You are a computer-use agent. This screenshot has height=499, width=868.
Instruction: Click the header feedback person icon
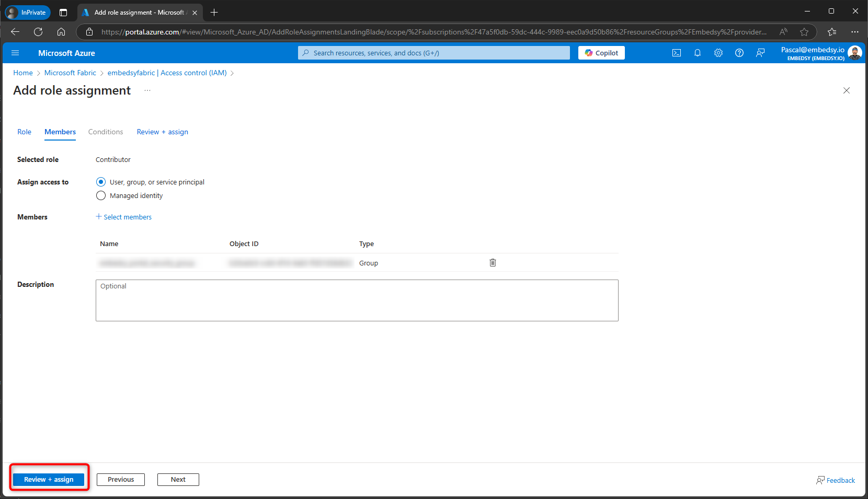760,53
